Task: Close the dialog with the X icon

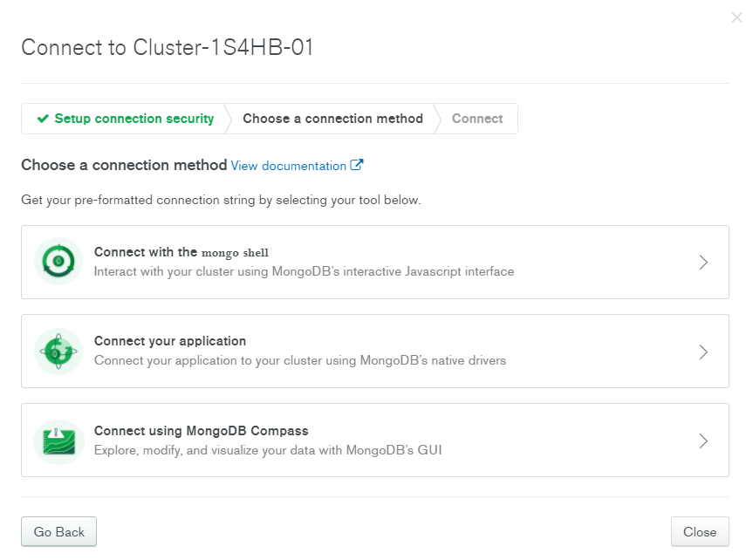Action: pos(736,17)
